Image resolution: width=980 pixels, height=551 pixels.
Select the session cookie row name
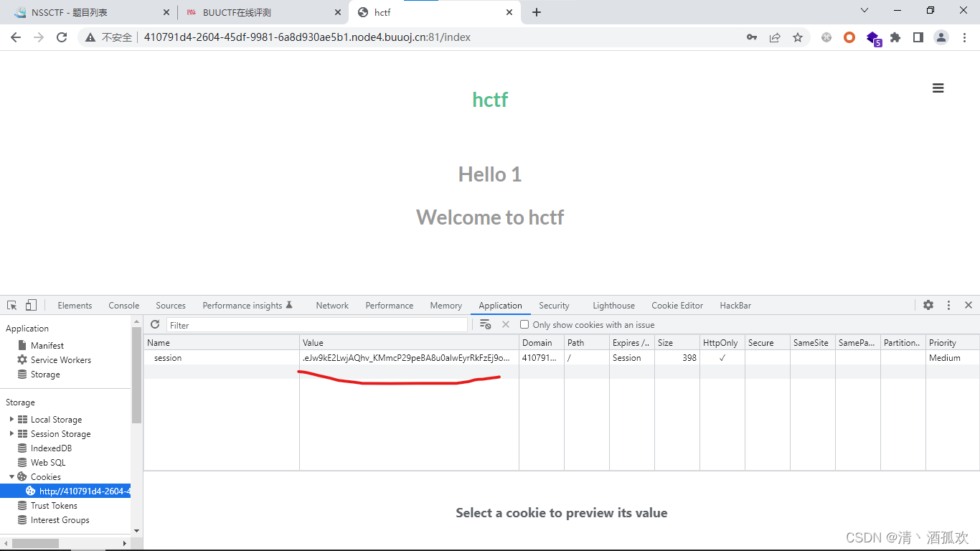coord(168,357)
